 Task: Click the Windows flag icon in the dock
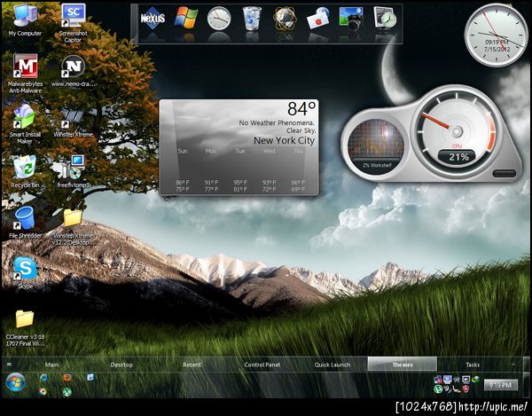coord(186,19)
